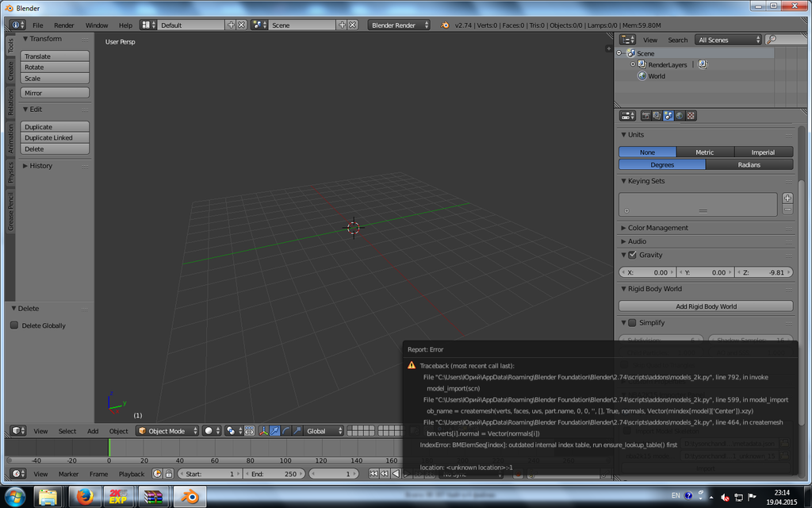This screenshot has height=508, width=812.
Task: Open the Properties editor type icon
Action: tap(628, 116)
